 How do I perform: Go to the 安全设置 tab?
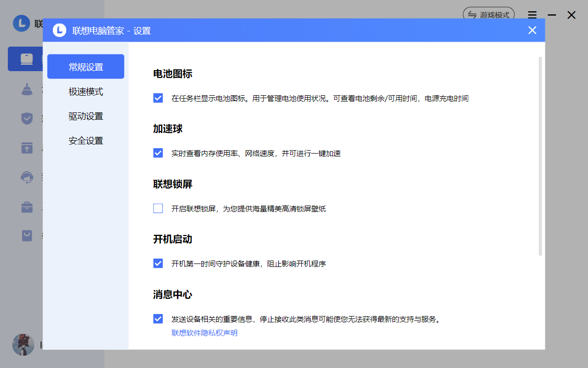point(86,141)
